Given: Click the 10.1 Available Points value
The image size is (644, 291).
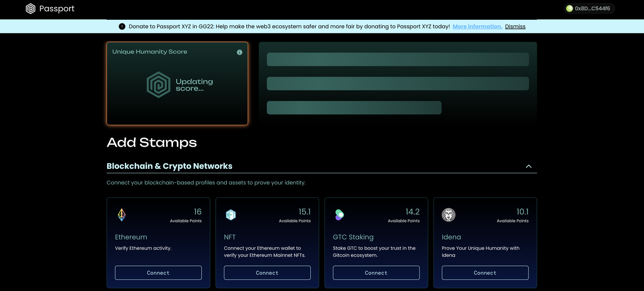Looking at the screenshot, I should [x=522, y=212].
